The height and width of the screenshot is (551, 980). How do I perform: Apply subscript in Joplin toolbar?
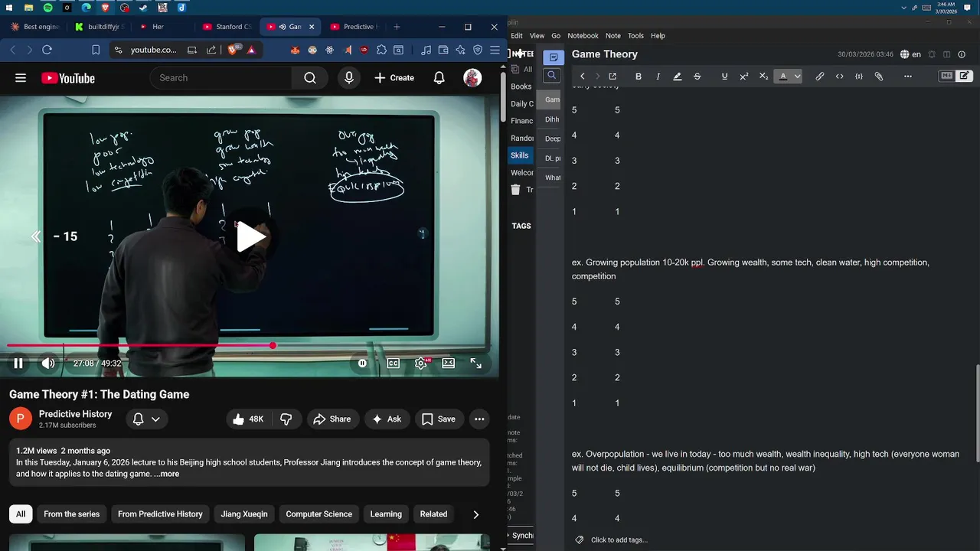[763, 77]
